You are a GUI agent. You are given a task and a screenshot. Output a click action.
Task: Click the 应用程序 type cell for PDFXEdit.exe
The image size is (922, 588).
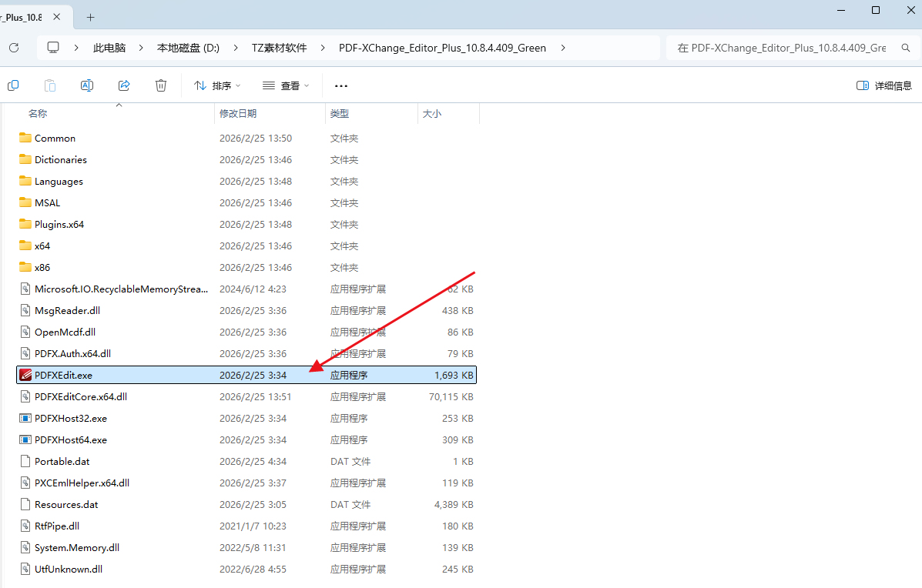tap(349, 375)
